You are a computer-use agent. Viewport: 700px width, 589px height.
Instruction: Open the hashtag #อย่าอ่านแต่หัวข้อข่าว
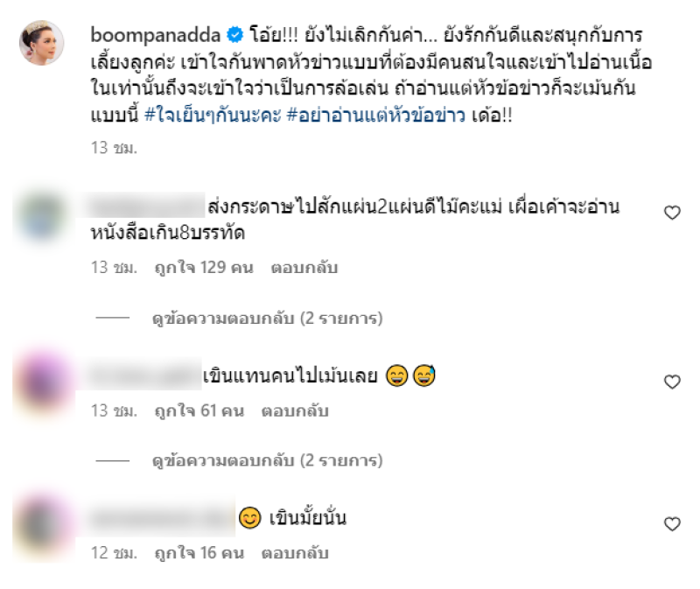click(376, 116)
